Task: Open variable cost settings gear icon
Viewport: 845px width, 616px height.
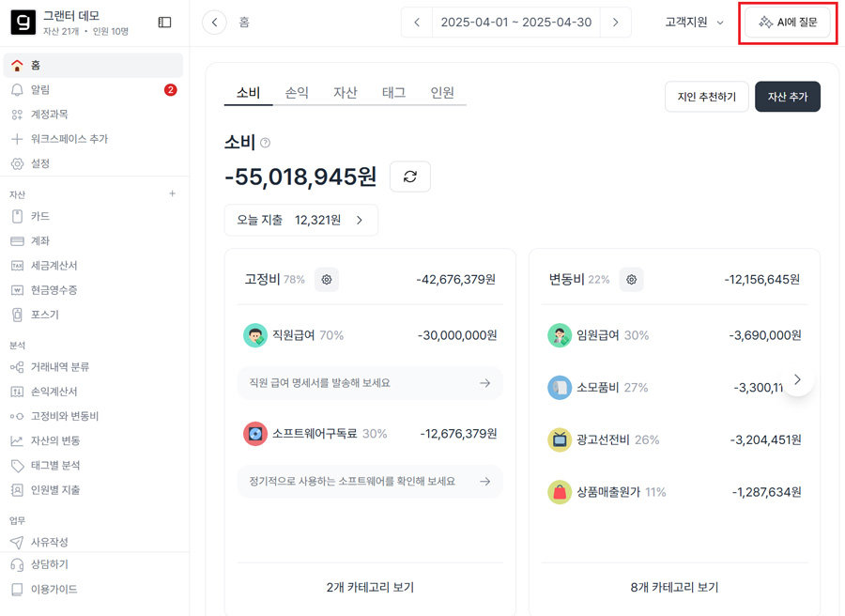Action: (632, 279)
